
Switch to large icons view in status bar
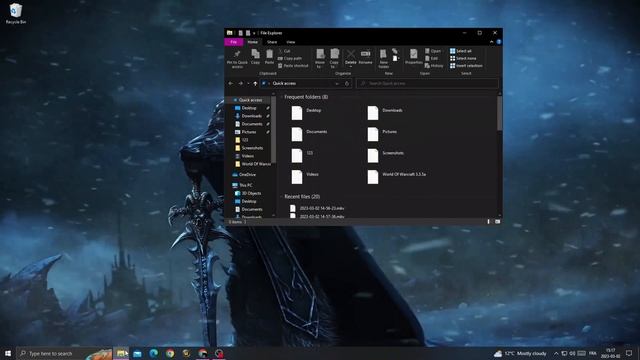point(497,222)
